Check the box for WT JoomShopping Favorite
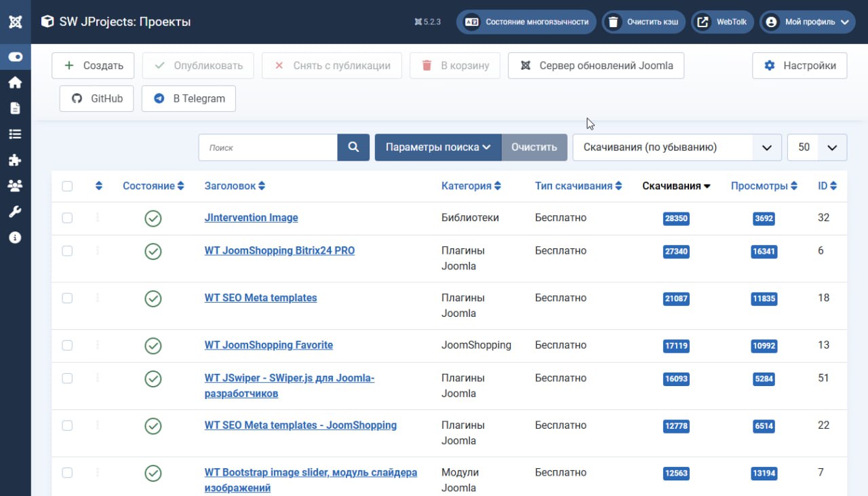 coord(67,345)
